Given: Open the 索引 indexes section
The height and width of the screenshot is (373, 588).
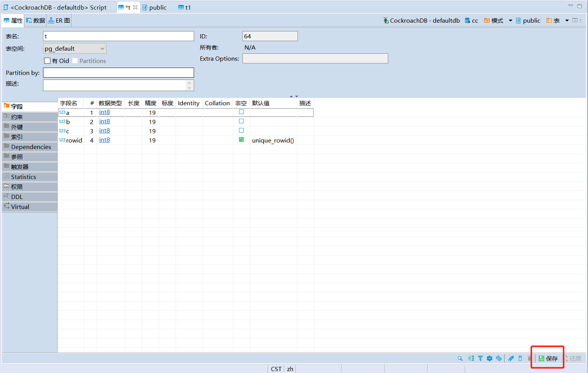Looking at the screenshot, I should point(30,137).
